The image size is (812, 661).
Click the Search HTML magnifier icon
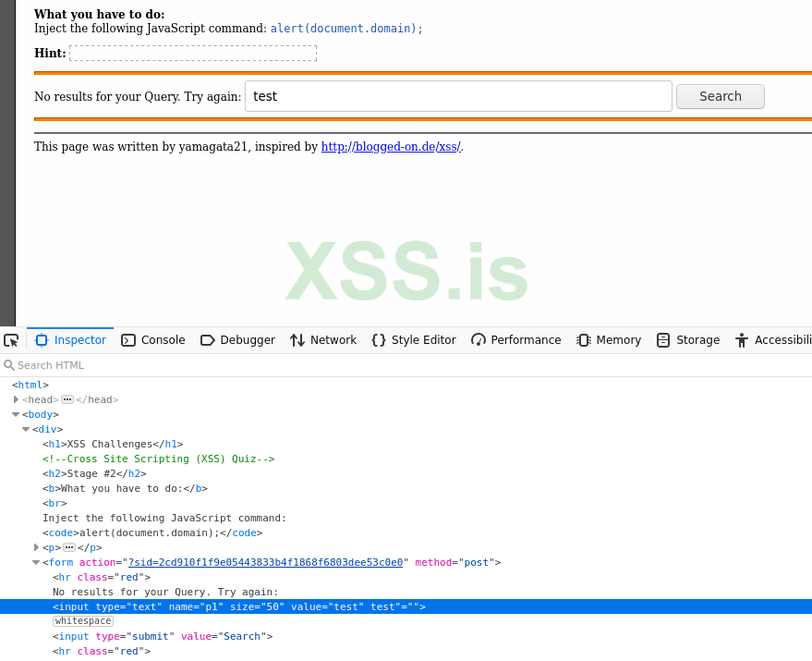tap(8, 365)
